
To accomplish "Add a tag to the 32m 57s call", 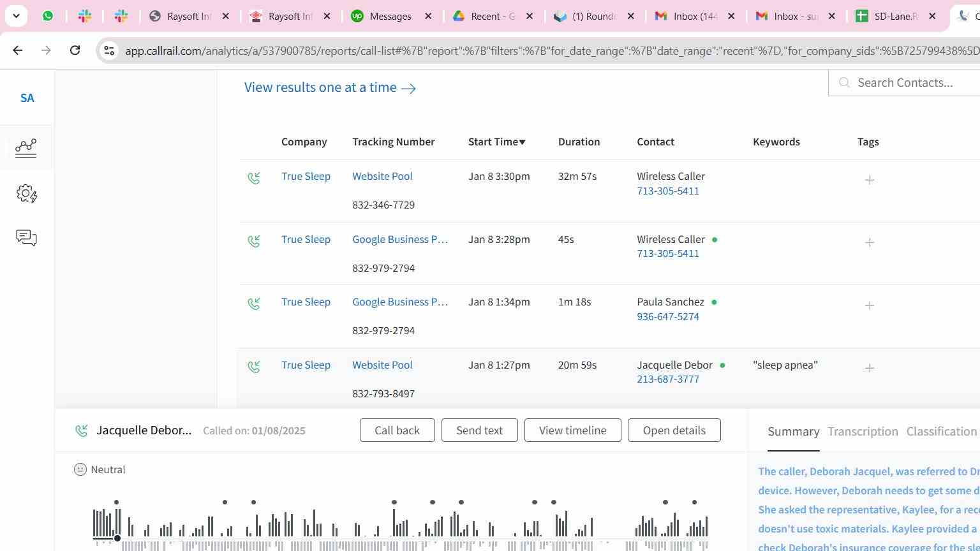I will tap(869, 180).
